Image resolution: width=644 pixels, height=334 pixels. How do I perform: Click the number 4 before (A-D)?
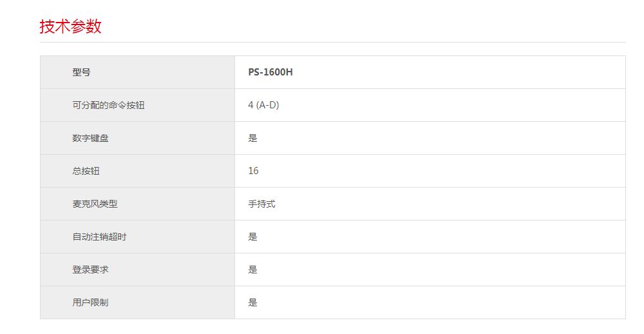(x=251, y=105)
